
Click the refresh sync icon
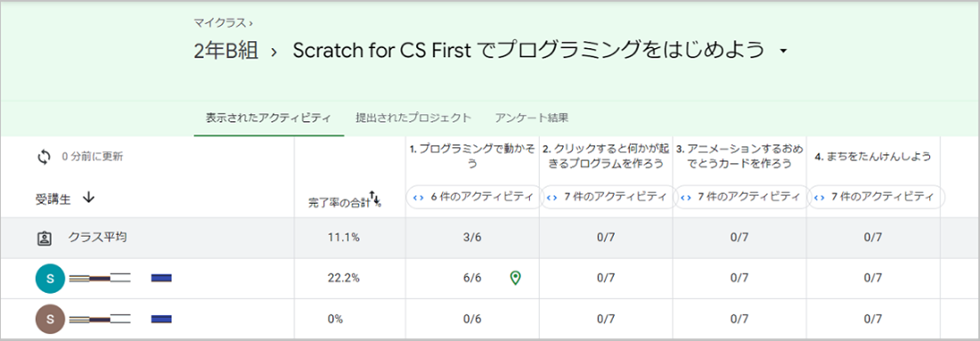point(43,158)
